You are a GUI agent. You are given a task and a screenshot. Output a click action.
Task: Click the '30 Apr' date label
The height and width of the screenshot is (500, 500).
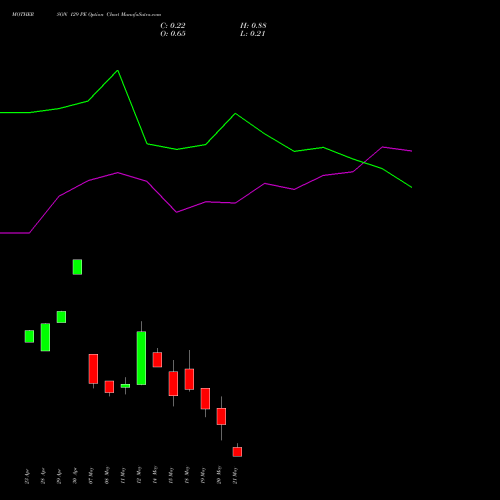click(x=75, y=476)
